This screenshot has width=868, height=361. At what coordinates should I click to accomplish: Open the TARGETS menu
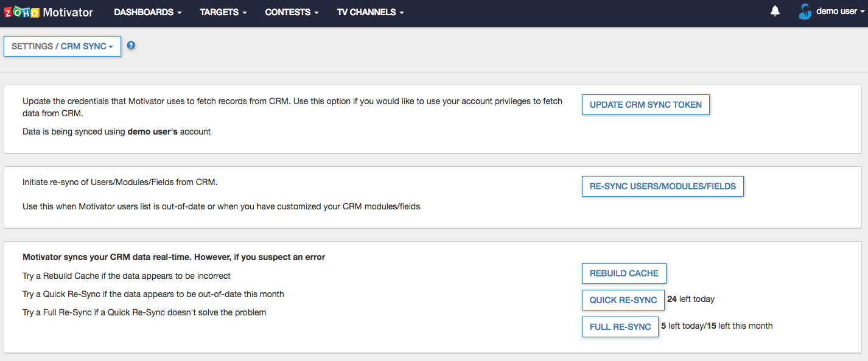pyautogui.click(x=223, y=12)
